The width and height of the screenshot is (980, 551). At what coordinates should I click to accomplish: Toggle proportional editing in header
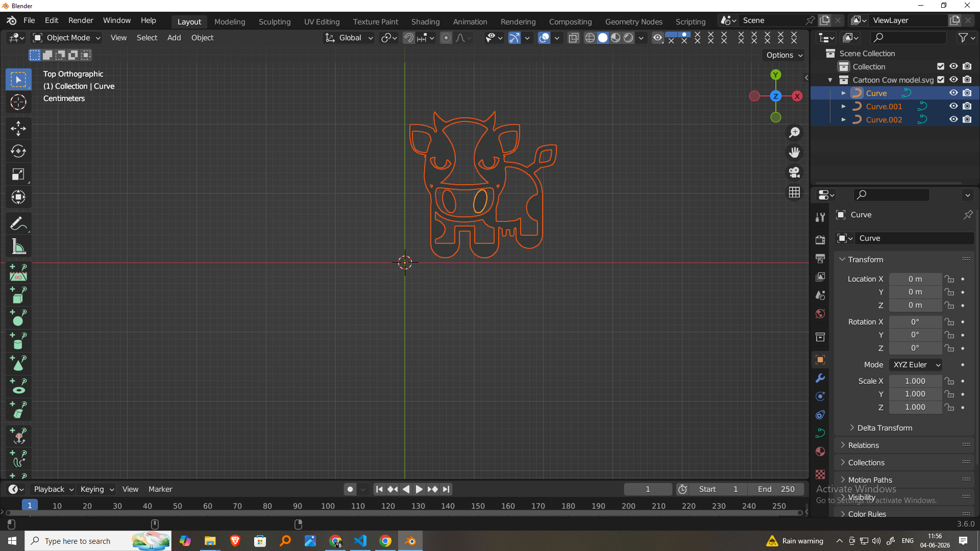pyautogui.click(x=446, y=38)
